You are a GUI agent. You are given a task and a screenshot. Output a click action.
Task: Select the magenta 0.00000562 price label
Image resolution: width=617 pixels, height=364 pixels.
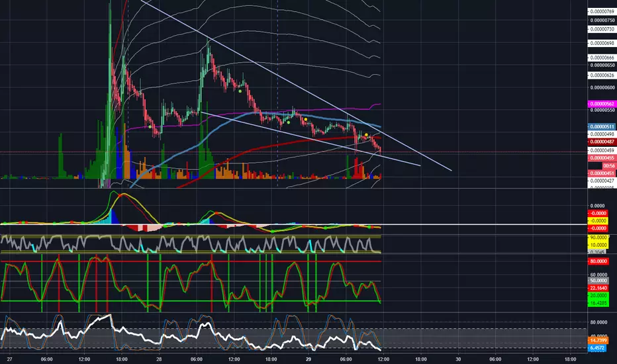[x=601, y=104]
